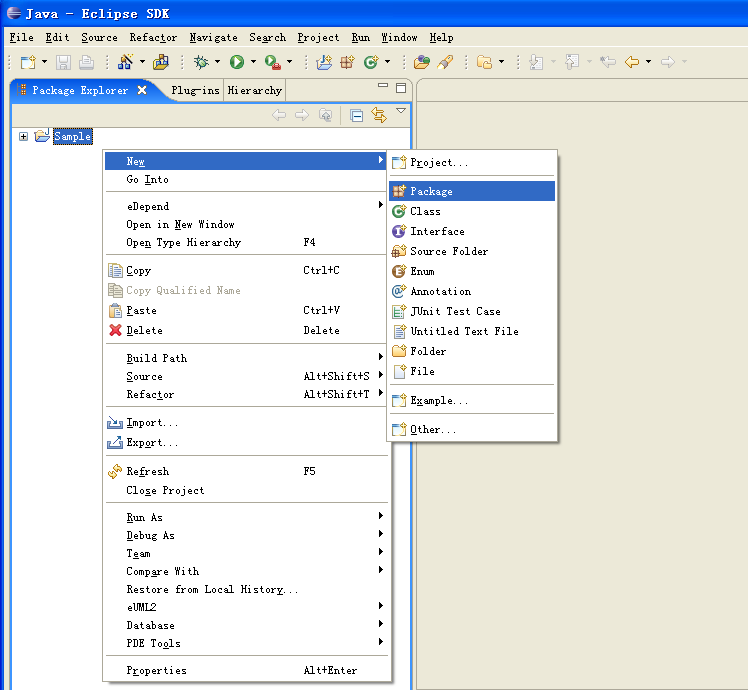
Task: Choose Other... from the New submenu
Action: [x=472, y=429]
